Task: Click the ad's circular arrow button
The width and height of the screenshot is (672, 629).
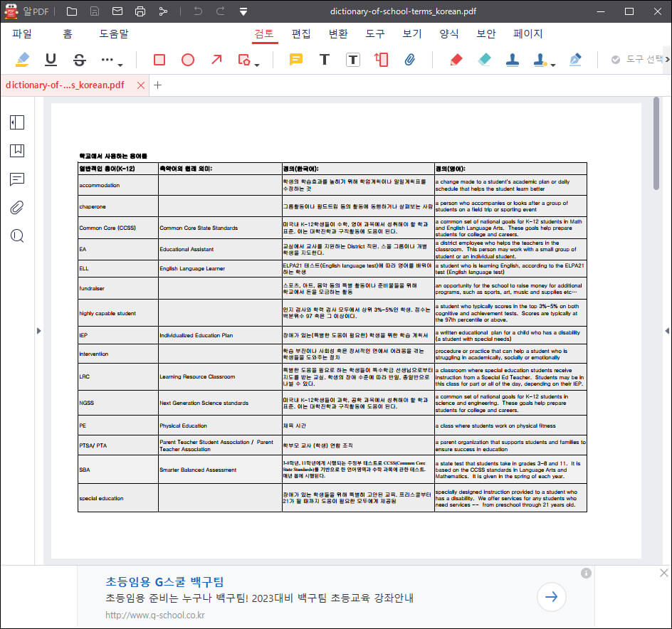Action: pyautogui.click(x=552, y=597)
